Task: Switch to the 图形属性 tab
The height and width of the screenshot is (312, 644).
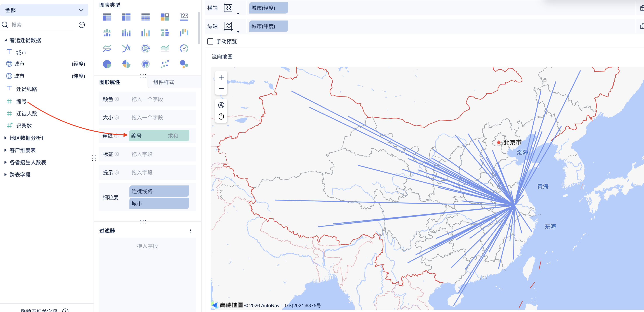Action: 110,82
